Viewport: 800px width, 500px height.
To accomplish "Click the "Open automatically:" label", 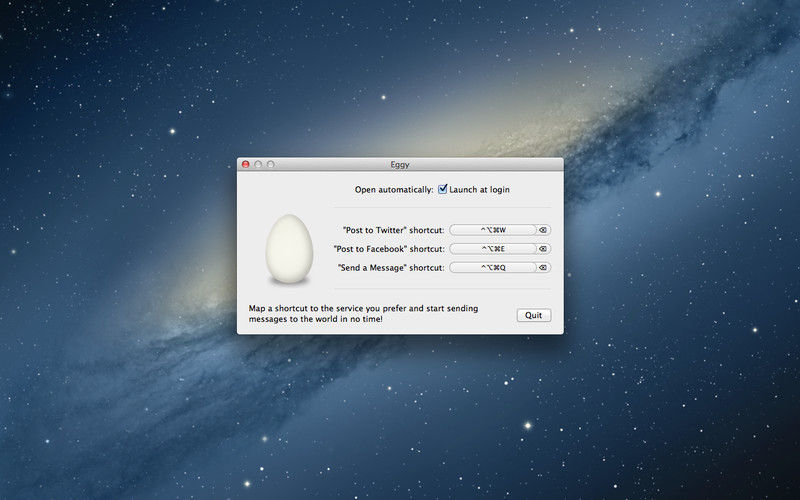I will (394, 190).
